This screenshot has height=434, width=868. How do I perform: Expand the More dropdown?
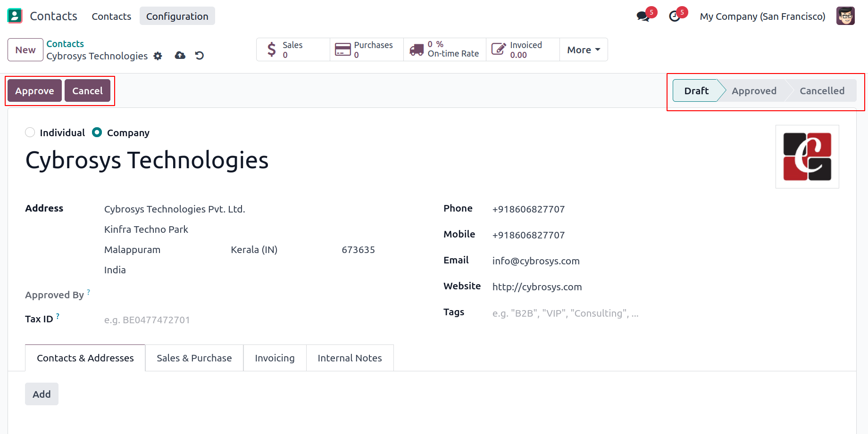pyautogui.click(x=584, y=50)
